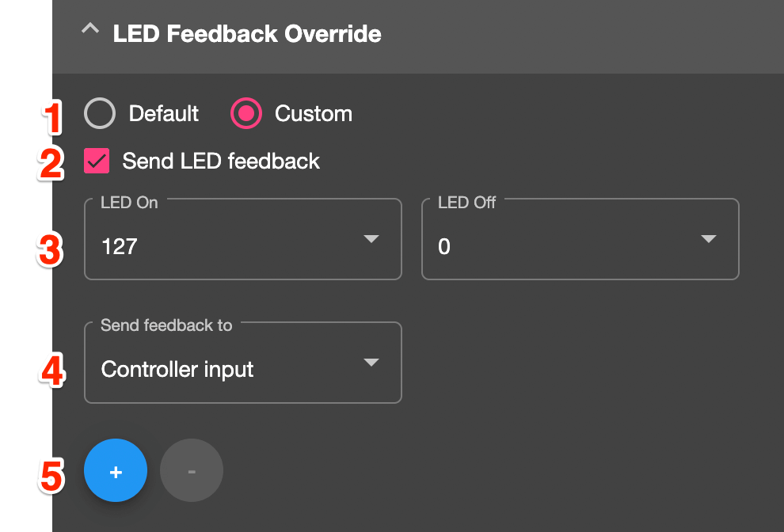Click the Send feedback to caption

coord(166,325)
